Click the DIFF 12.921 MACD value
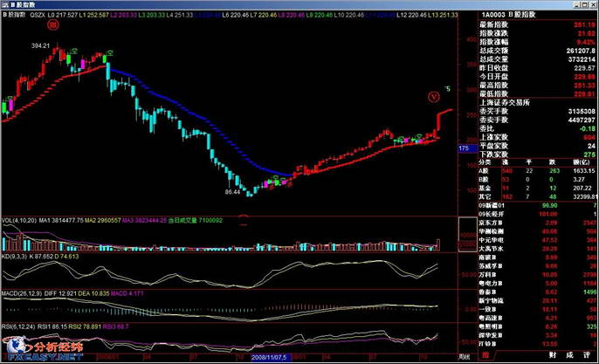The height and width of the screenshot is (364, 599). tap(60, 293)
